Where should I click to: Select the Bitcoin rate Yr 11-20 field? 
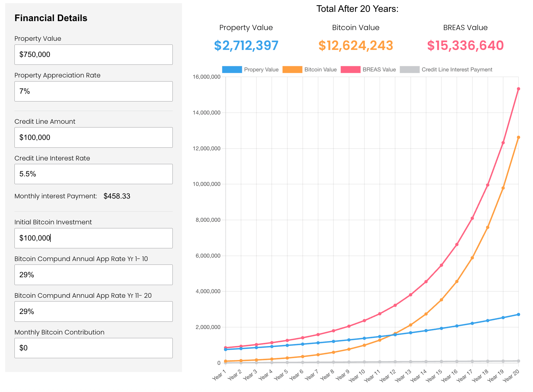[93, 312]
